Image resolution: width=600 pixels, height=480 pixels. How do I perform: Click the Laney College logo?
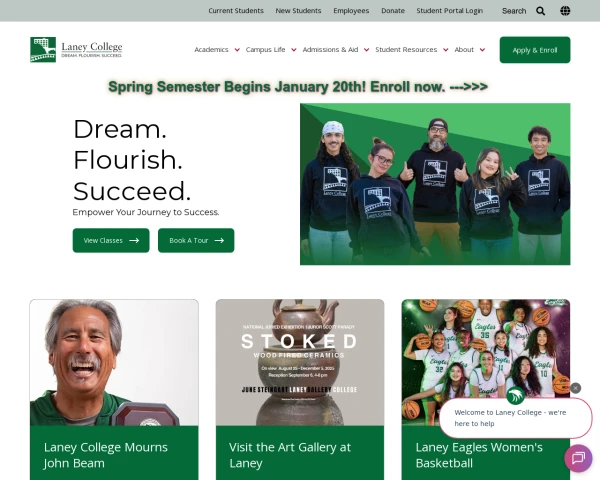76,50
